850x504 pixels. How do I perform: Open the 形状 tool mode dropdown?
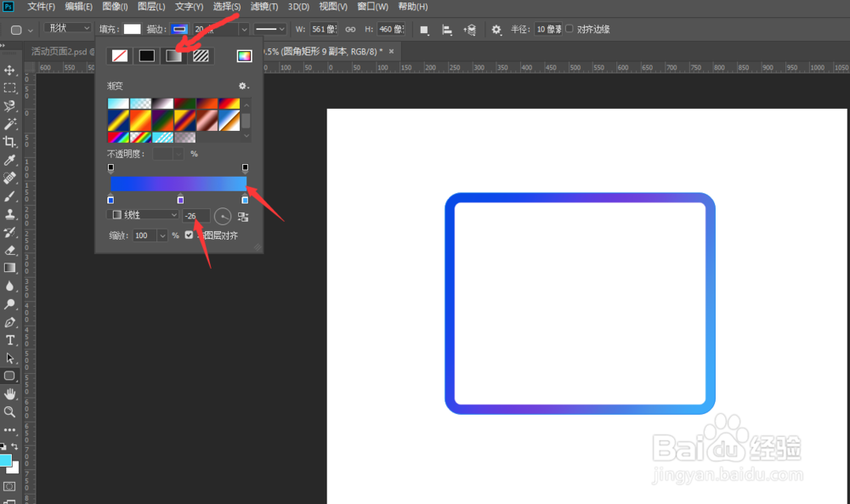point(67,28)
